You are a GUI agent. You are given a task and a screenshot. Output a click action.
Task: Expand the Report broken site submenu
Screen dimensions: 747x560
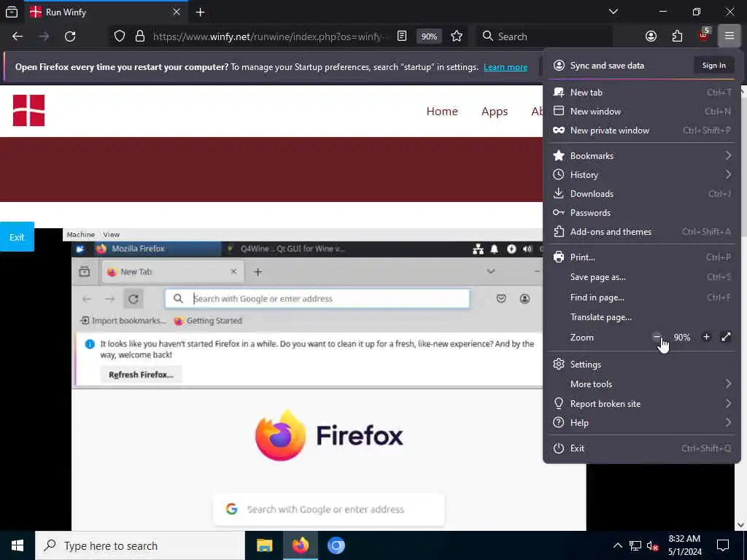(642, 404)
